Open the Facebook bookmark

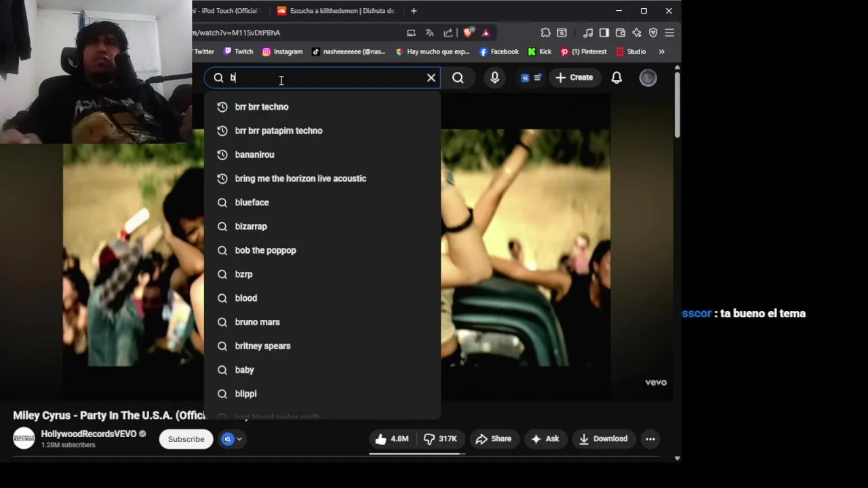(x=499, y=52)
